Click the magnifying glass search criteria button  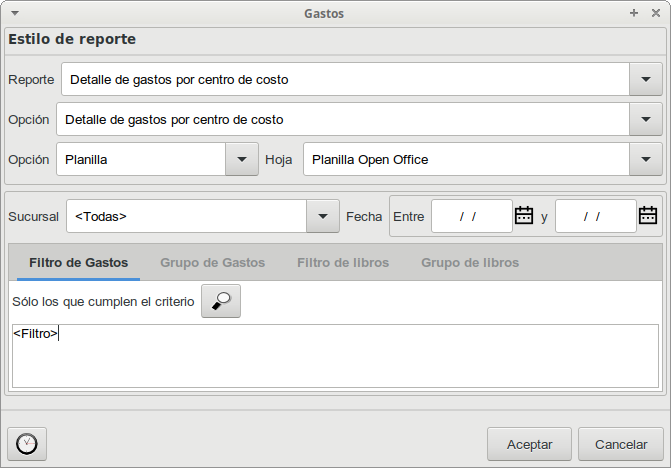(x=221, y=301)
